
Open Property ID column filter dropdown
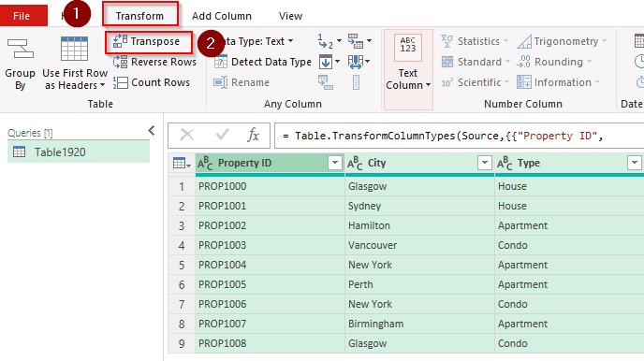pyautogui.click(x=335, y=163)
